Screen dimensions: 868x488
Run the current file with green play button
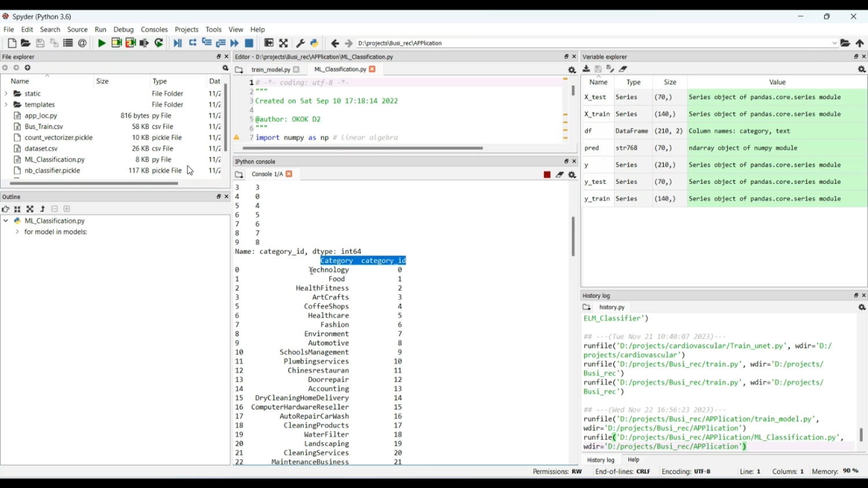[x=102, y=43]
